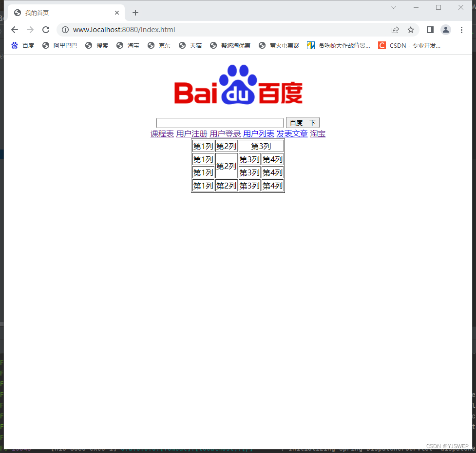View site information icon in address bar
The image size is (476, 453).
point(65,30)
